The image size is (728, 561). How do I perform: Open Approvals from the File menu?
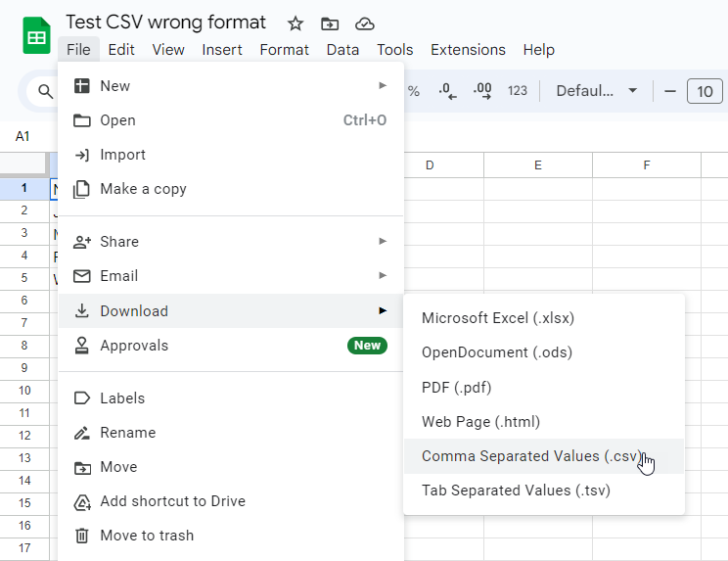point(231,346)
